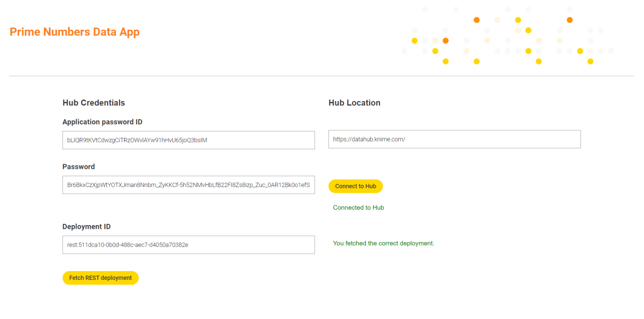
Task: Click the leftmost orange dot in top dot row
Action: 476,20
